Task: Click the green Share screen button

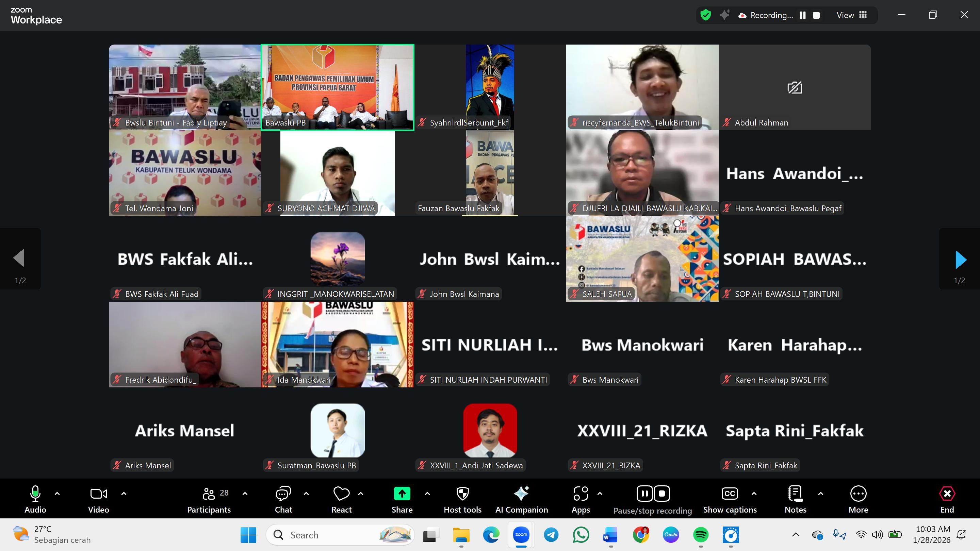Action: click(402, 494)
